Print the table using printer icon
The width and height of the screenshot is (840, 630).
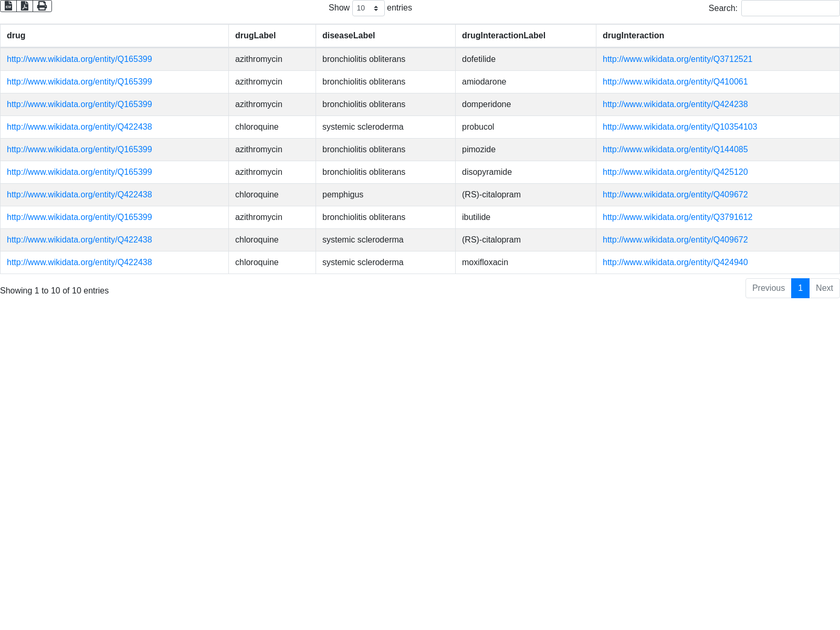[42, 6]
